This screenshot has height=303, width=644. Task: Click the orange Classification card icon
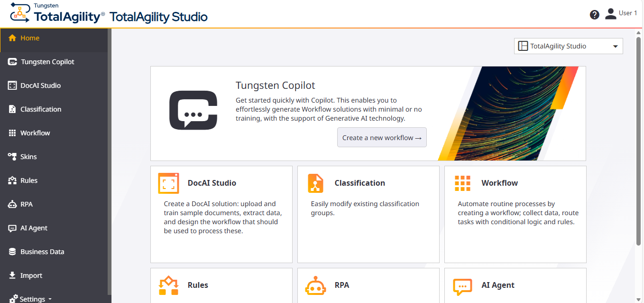pyautogui.click(x=315, y=183)
